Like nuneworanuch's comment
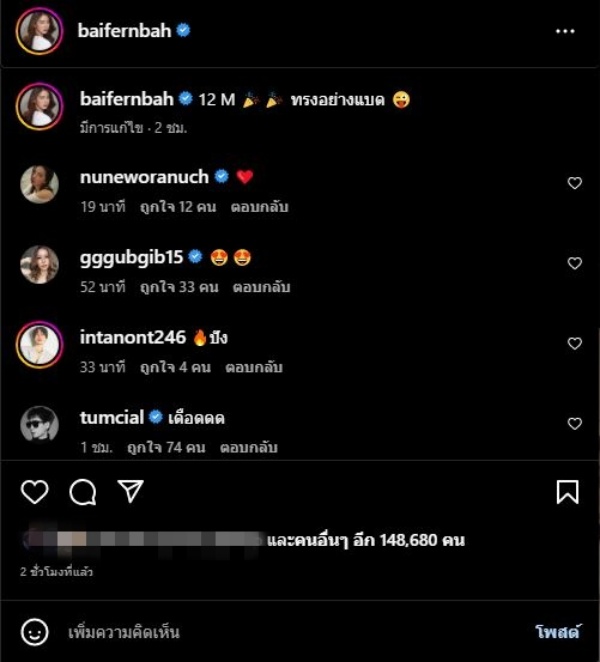 tap(574, 183)
